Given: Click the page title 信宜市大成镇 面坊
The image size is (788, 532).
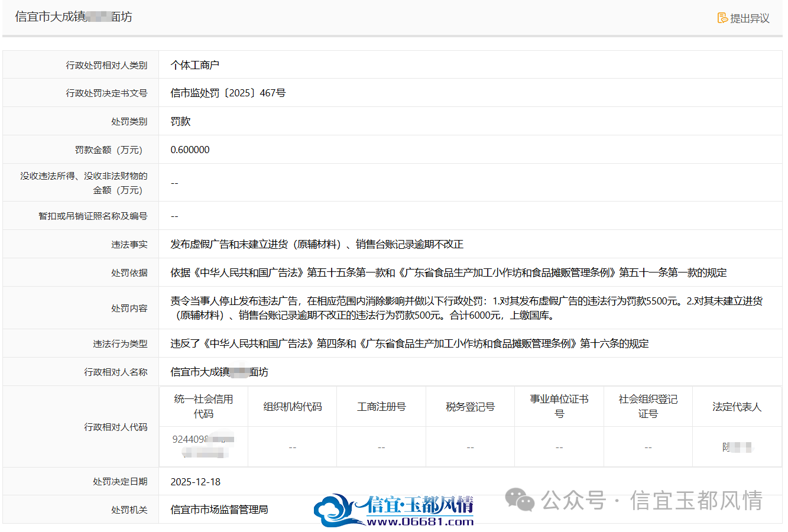Looking at the screenshot, I should (73, 17).
